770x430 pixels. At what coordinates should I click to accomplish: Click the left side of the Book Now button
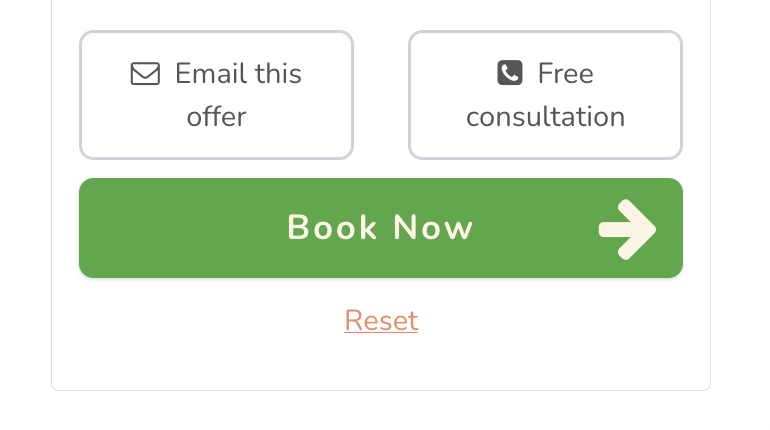pyautogui.click(x=147, y=228)
